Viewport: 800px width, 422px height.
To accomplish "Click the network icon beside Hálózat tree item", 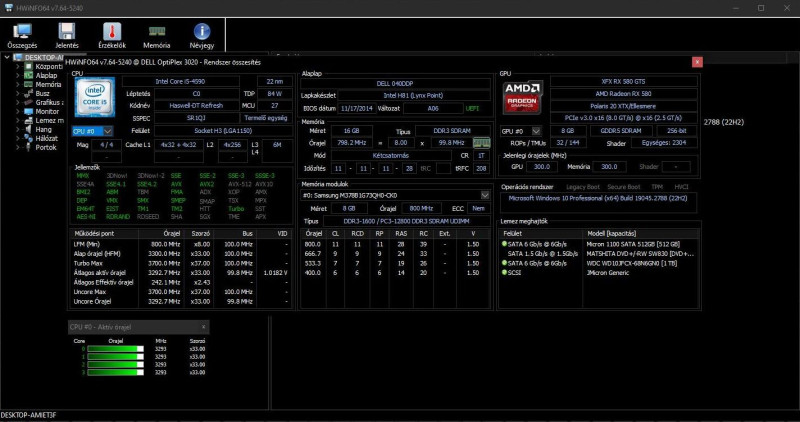I will tap(28, 138).
